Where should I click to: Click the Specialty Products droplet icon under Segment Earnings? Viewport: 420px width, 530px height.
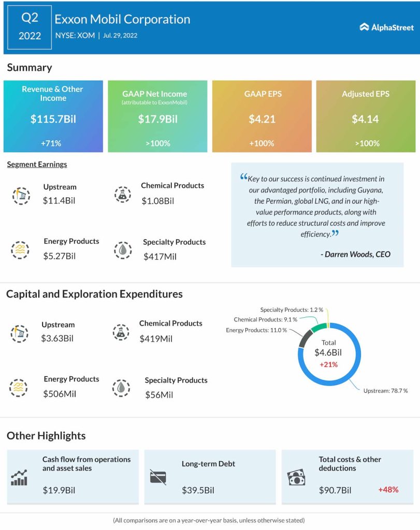(122, 250)
